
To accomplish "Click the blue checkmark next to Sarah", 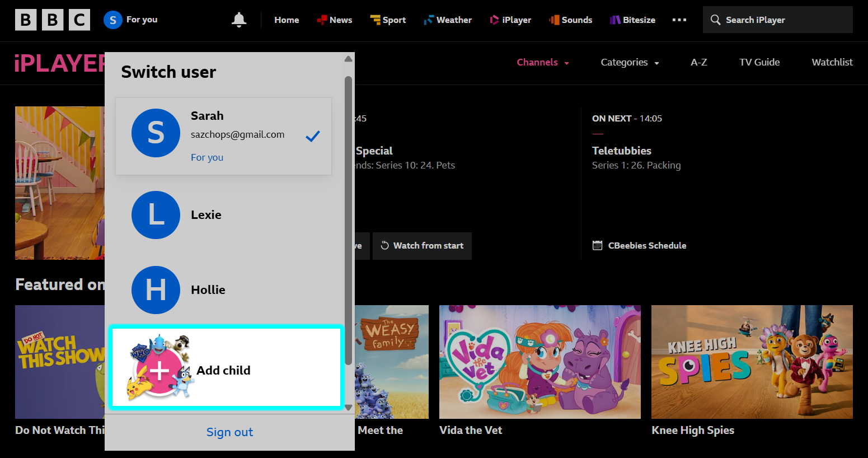I will pos(313,135).
